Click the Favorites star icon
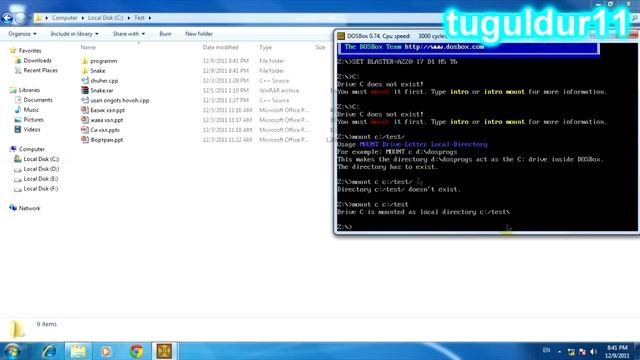Viewport: 640px width, 360px height. 13,50
